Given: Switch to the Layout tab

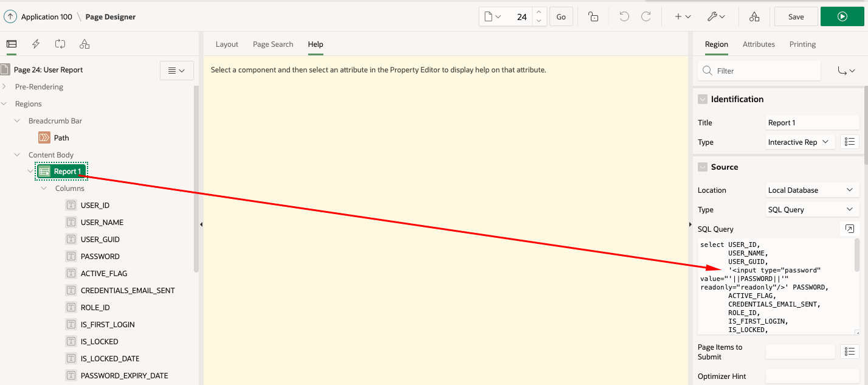Looking at the screenshot, I should pyautogui.click(x=227, y=44).
